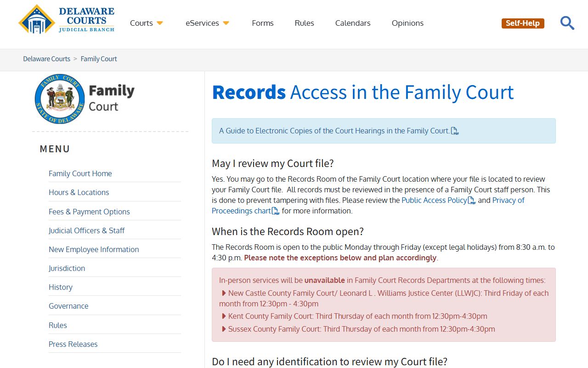Open Rules in the sidebar menu
Viewport: 588px width, 368px height.
coord(58,325)
